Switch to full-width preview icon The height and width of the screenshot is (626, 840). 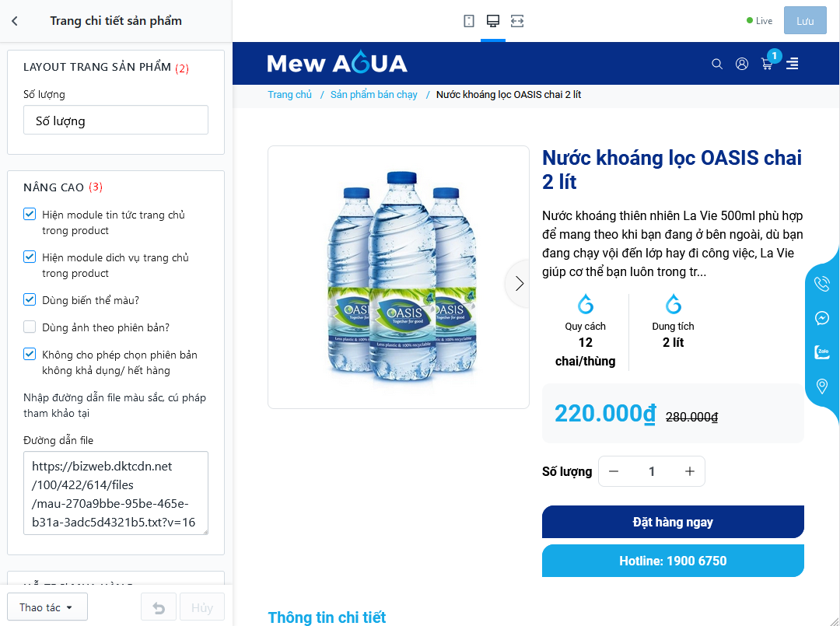click(x=517, y=21)
